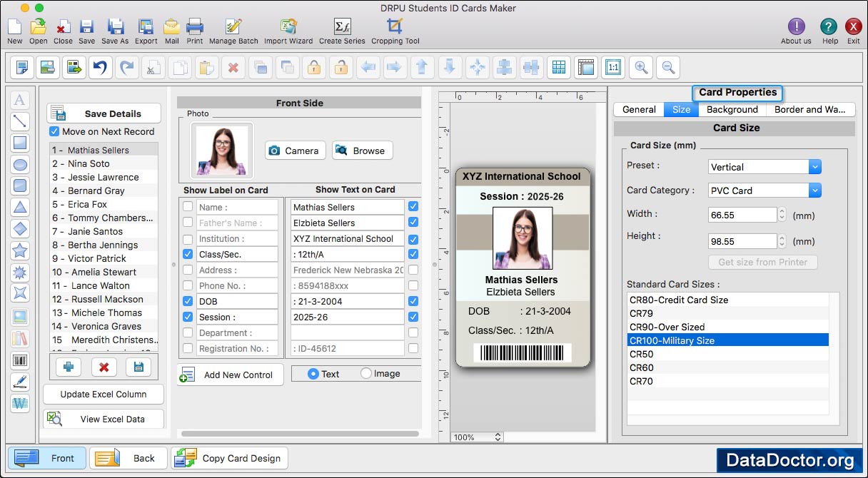The image size is (868, 478).
Task: Uncheck Class/Sec. label checkbox
Action: pos(188,254)
